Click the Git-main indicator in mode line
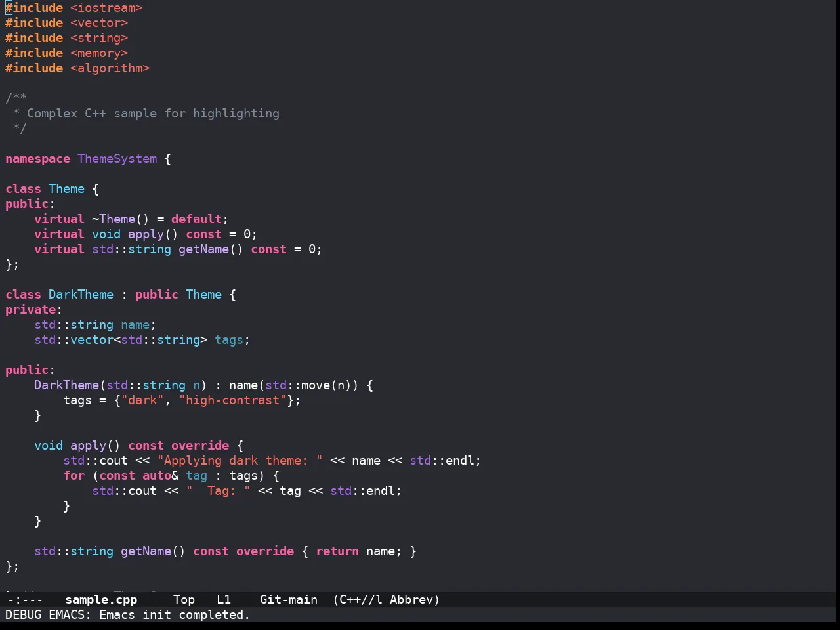 coord(289,599)
